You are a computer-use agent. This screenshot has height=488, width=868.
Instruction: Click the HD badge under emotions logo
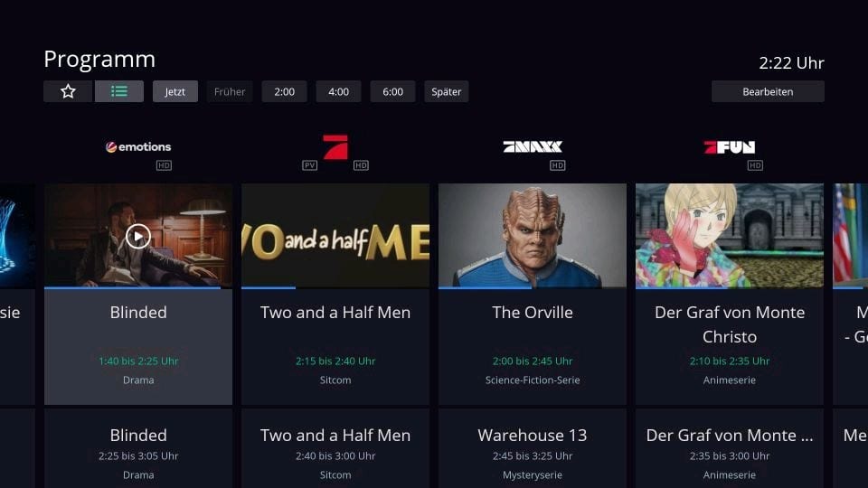point(164,165)
